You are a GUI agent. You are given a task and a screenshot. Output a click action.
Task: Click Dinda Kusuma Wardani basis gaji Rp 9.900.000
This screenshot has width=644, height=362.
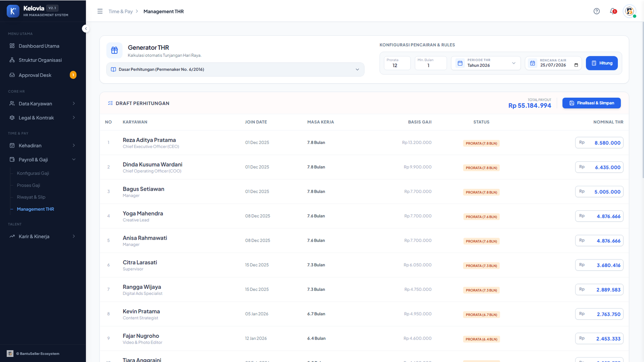(417, 167)
